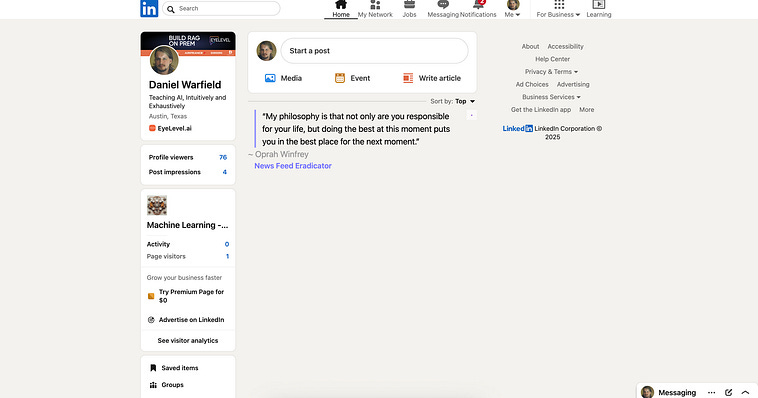Click the Search input field
Viewport: 758px width, 398px height.
pos(221,9)
